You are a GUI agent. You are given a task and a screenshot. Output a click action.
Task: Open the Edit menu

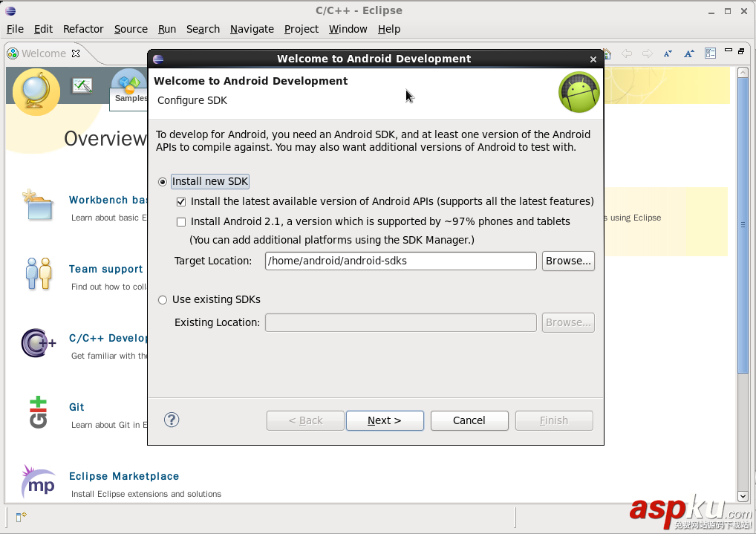(43, 29)
